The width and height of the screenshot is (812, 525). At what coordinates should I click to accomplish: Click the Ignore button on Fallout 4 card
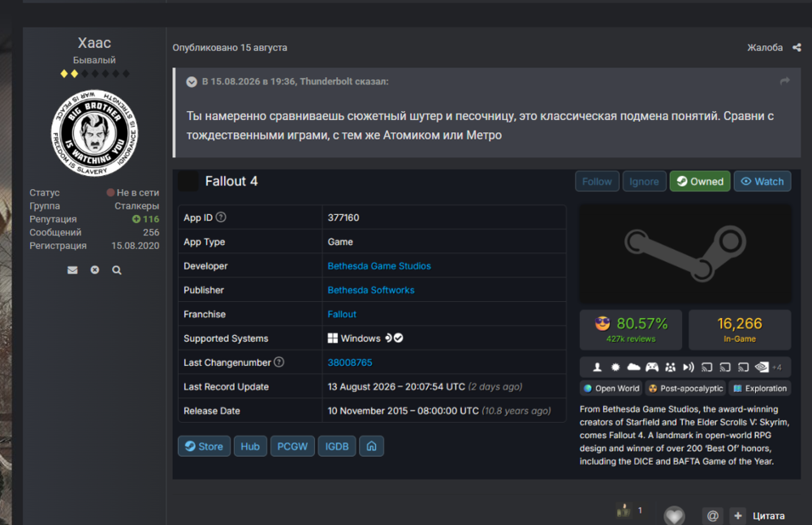644,181
